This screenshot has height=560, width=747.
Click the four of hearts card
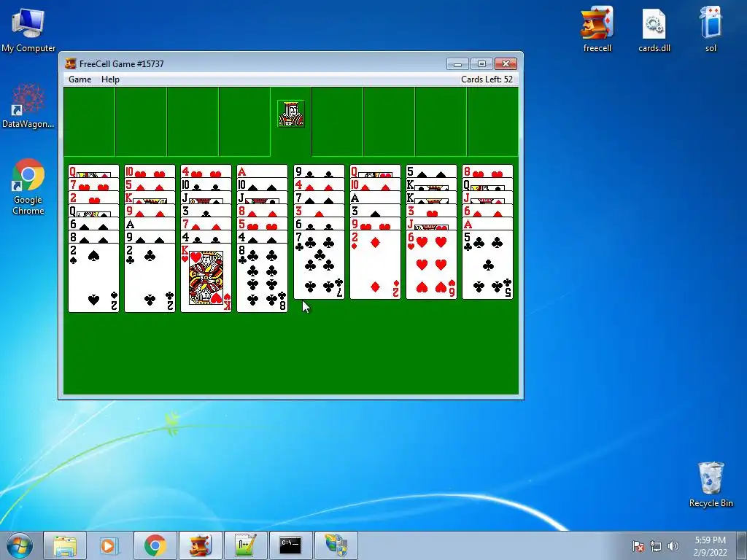[206, 171]
